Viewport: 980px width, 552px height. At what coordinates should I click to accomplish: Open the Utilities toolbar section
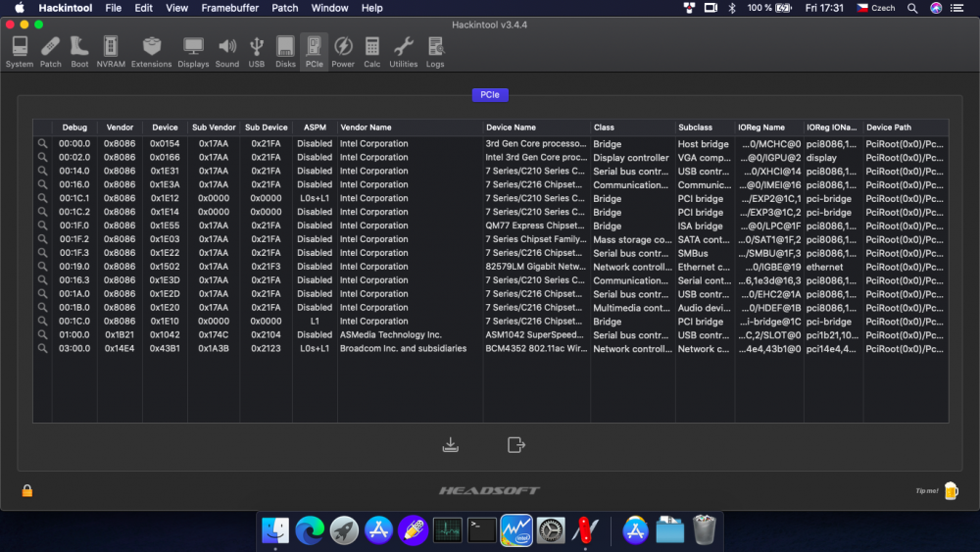pyautogui.click(x=403, y=51)
